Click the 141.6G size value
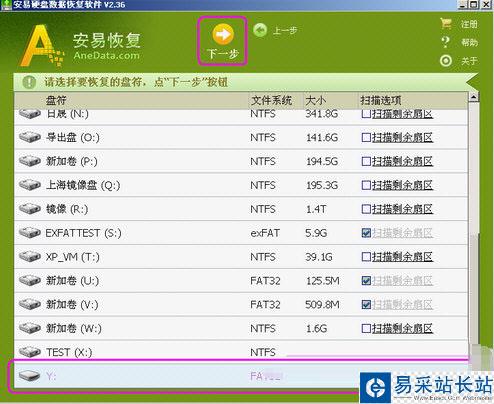The height and width of the screenshot is (404, 494). (322, 137)
